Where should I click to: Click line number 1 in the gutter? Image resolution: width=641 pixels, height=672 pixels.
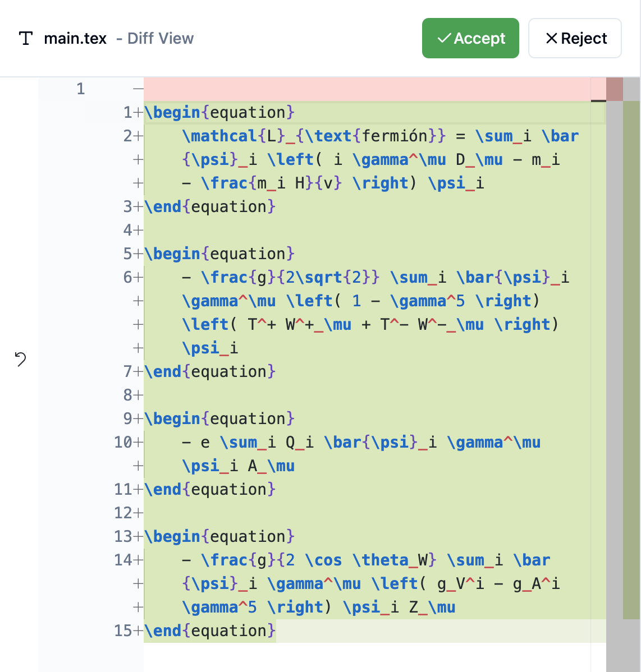point(80,89)
